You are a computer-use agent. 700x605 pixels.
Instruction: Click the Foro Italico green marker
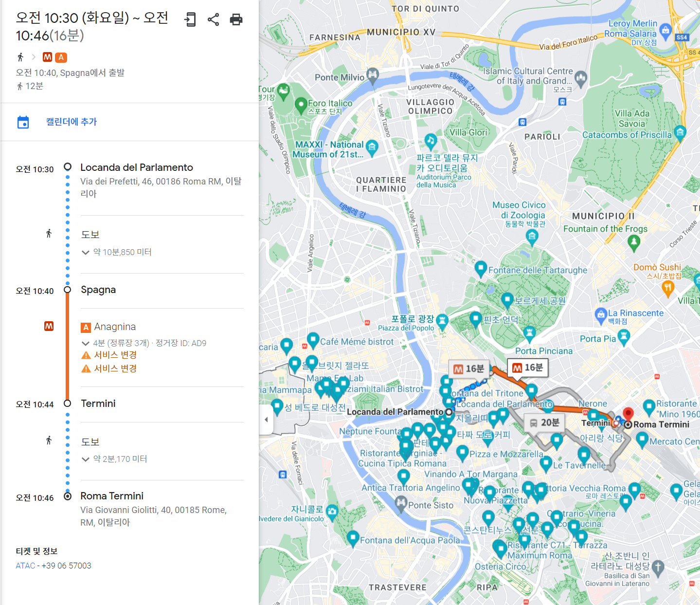click(301, 105)
